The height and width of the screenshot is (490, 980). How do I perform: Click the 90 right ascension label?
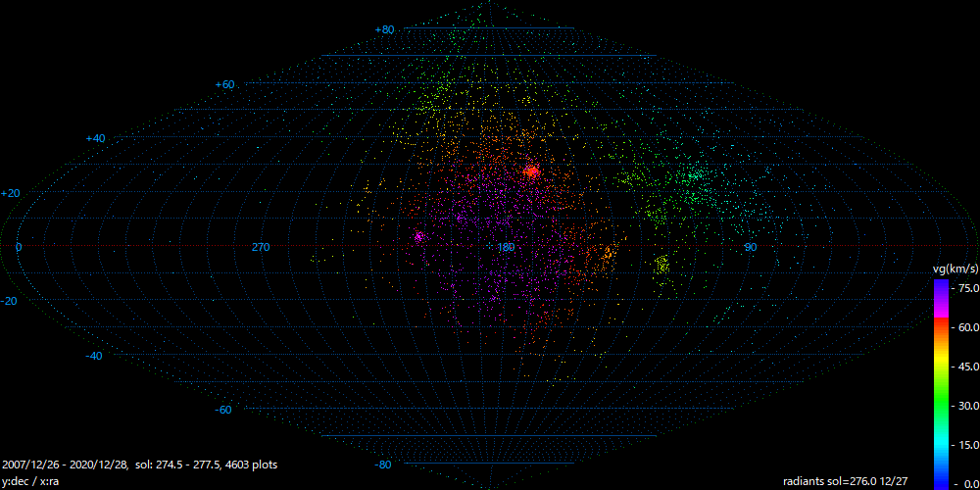coord(751,247)
